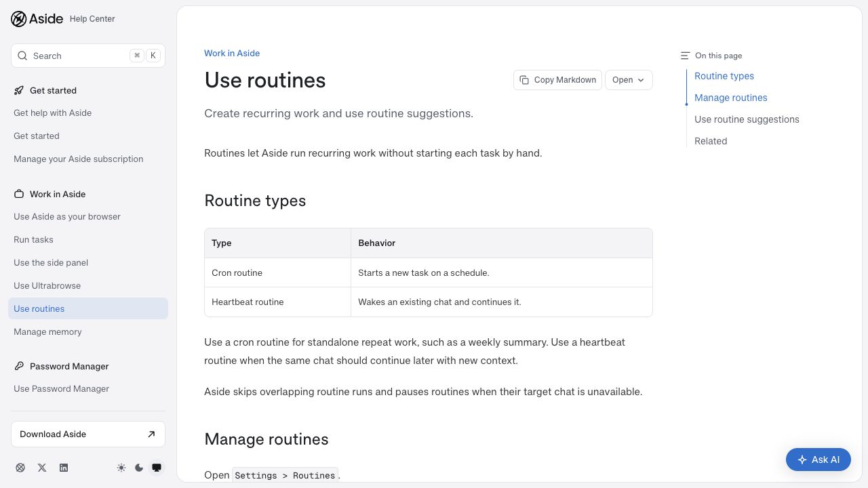Open the LinkedIn social link
Screen dimensions: 868x488
click(x=64, y=468)
